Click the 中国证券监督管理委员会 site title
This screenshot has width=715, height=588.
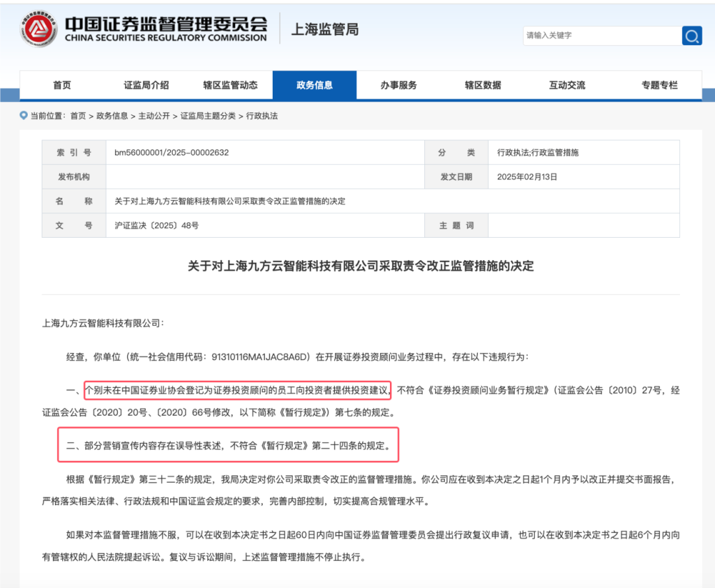click(x=166, y=28)
